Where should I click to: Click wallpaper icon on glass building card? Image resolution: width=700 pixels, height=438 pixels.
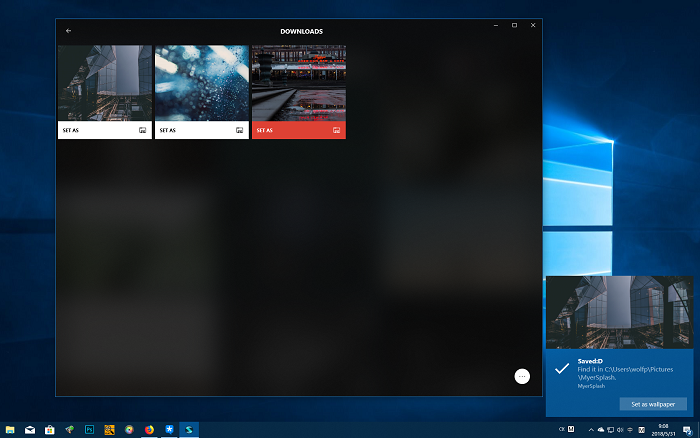tap(142, 130)
